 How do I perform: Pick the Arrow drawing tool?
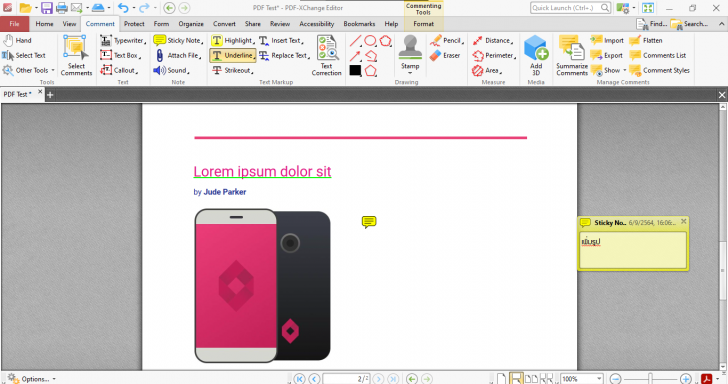[x=355, y=56]
